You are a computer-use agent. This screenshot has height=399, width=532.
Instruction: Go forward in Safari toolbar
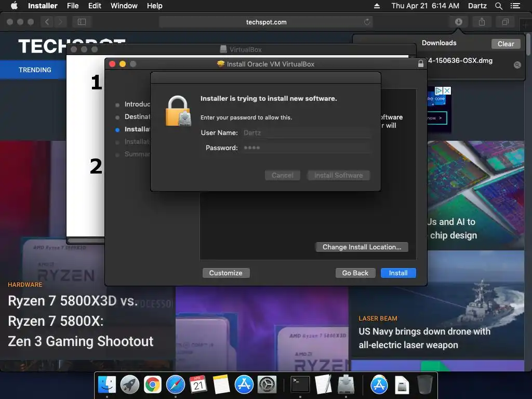(x=60, y=22)
